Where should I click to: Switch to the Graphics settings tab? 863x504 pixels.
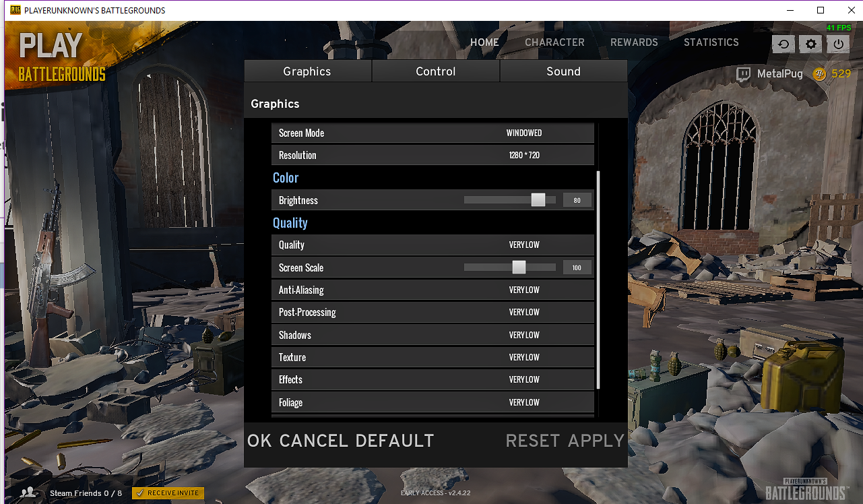[x=307, y=71]
